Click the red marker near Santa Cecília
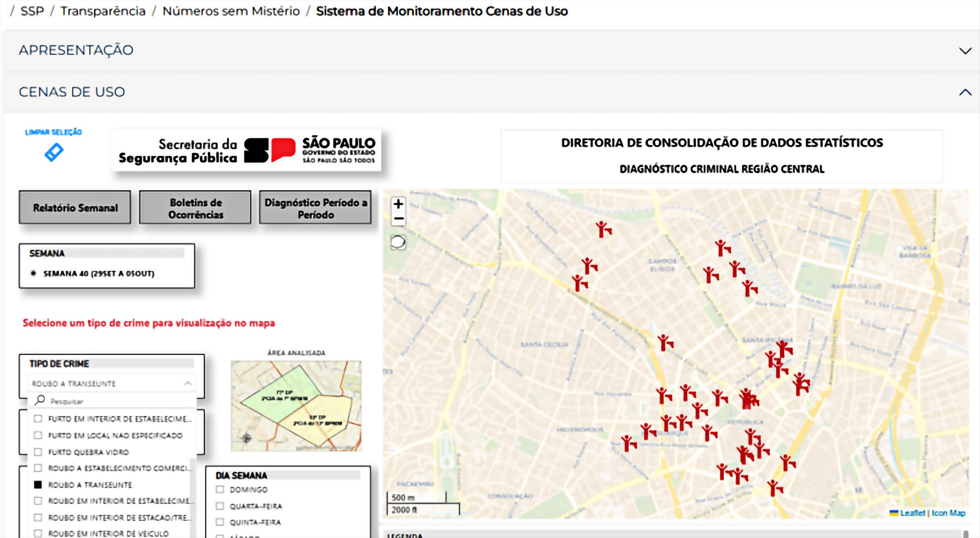The image size is (980, 538). click(664, 343)
